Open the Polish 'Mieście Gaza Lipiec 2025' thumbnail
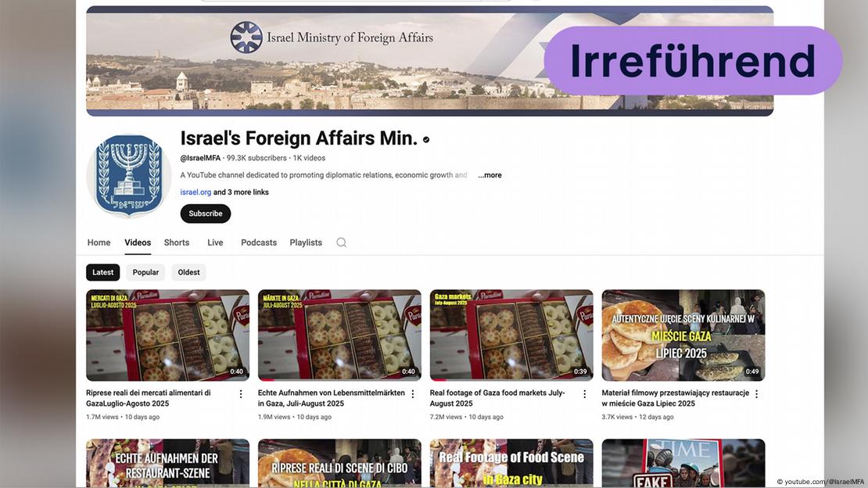The width and height of the screenshot is (868, 488). tap(683, 335)
